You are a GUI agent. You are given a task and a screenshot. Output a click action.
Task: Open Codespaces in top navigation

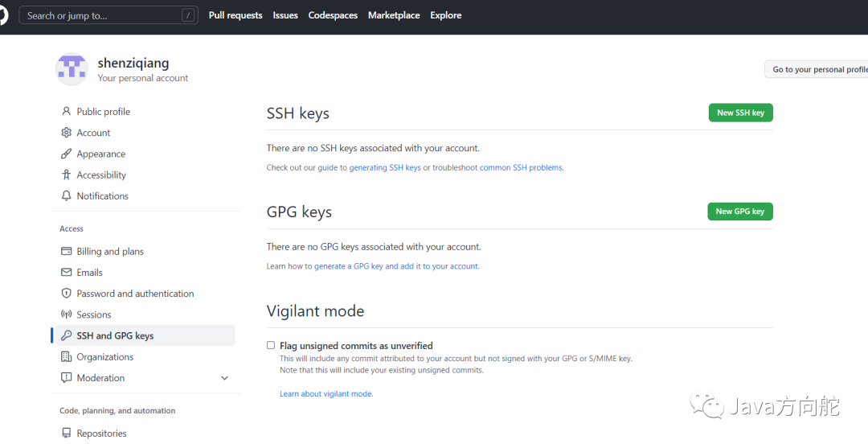pyautogui.click(x=333, y=15)
